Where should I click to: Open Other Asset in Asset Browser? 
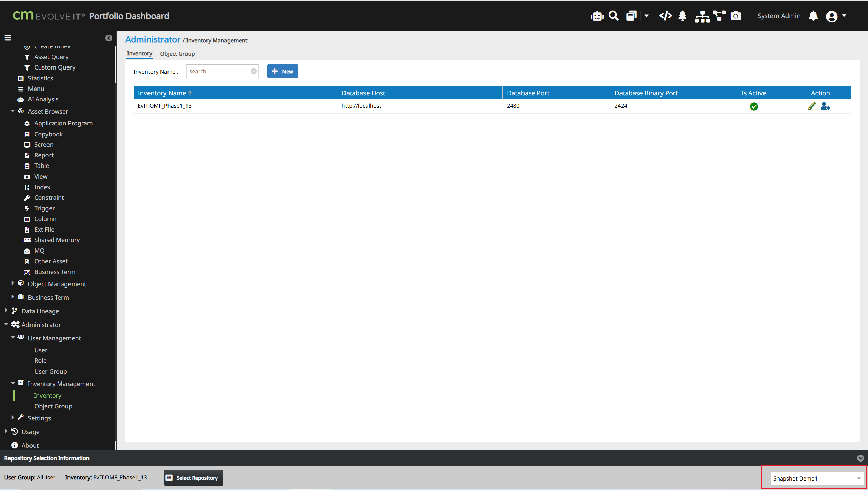(x=51, y=261)
